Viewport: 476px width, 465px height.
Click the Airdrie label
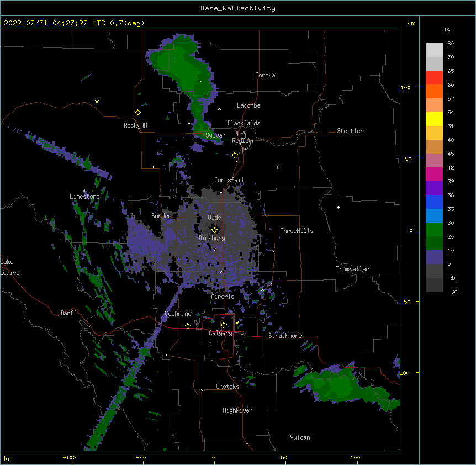pos(223,297)
